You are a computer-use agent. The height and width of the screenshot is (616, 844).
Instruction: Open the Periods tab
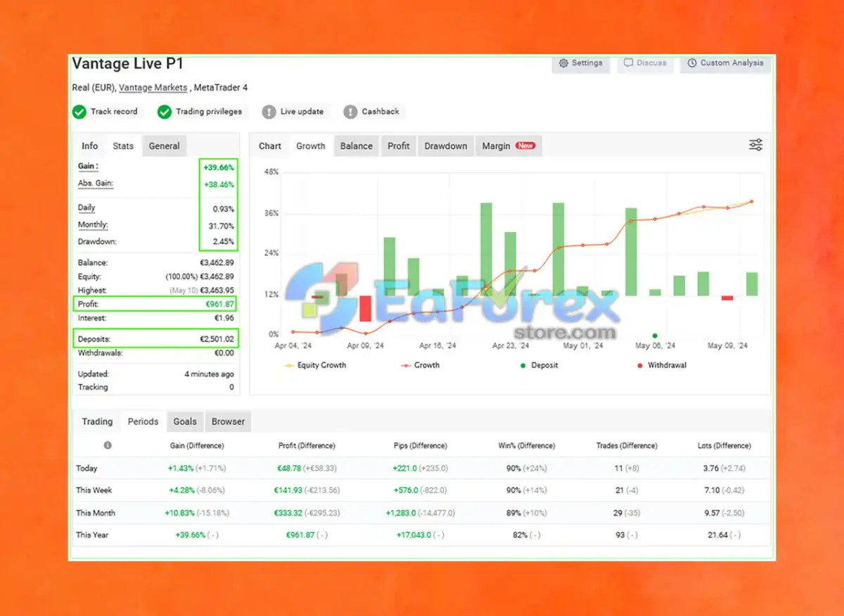(143, 421)
